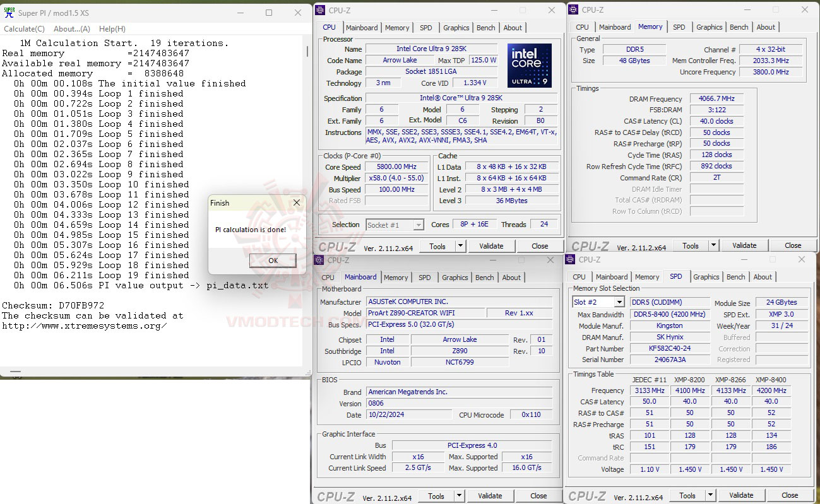The image size is (820, 504).
Task: Open Graphics tab in the Memory Slot Selection window
Action: pos(706,277)
